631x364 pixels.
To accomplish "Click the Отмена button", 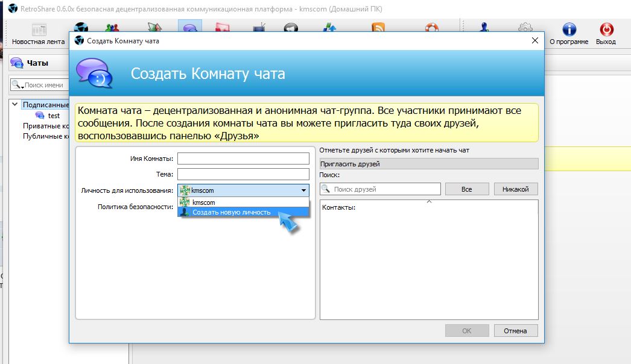I will point(515,331).
